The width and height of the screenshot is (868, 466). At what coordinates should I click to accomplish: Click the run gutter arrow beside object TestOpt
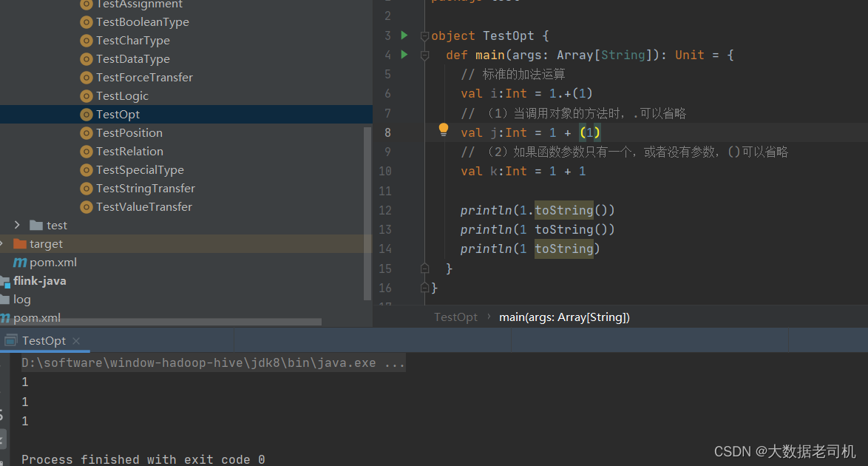point(404,36)
